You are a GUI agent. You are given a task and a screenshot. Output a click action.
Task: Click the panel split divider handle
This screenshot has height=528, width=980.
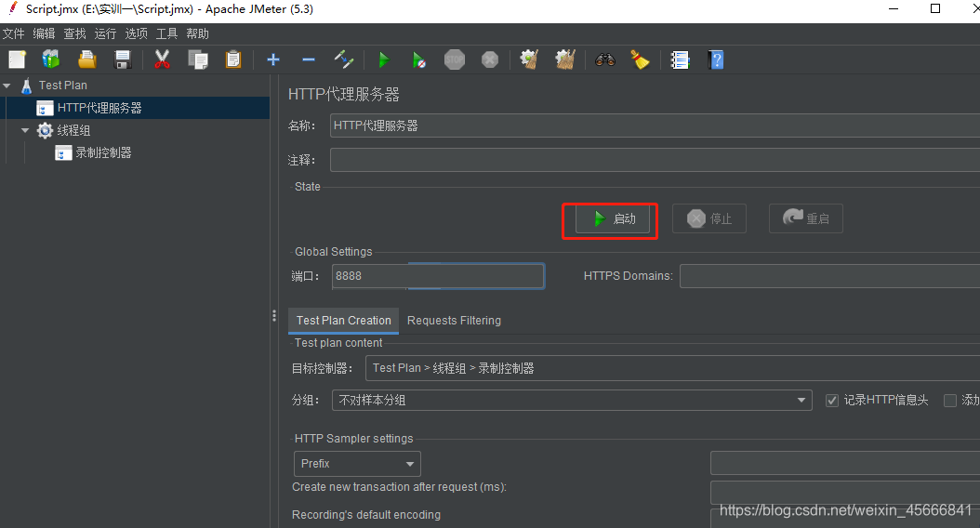[x=273, y=315]
